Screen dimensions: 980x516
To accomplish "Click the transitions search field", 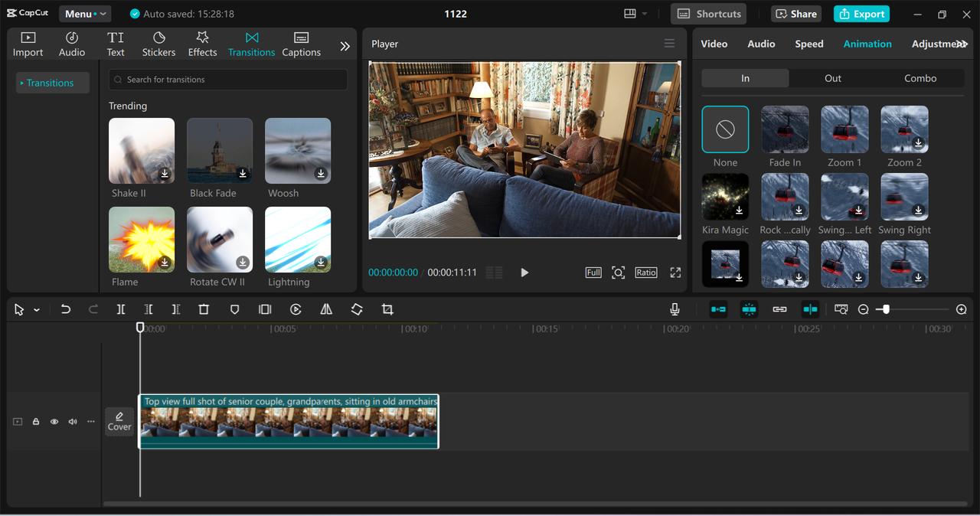I will click(228, 80).
